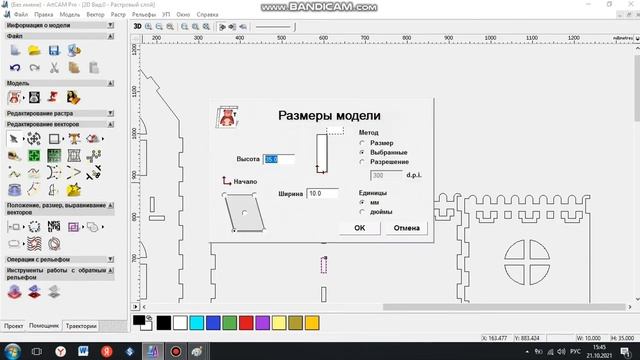This screenshot has height=360, width=640.
Task: Click the Nesting text icon
Action: (x=54, y=227)
